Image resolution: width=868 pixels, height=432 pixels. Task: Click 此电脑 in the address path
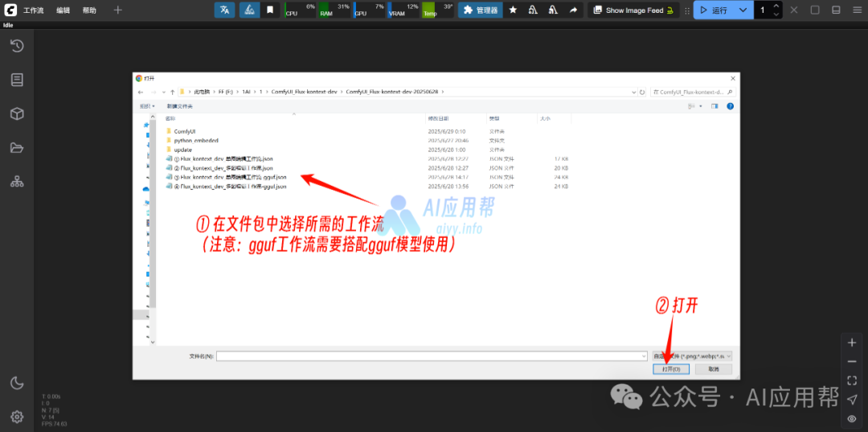(202, 92)
